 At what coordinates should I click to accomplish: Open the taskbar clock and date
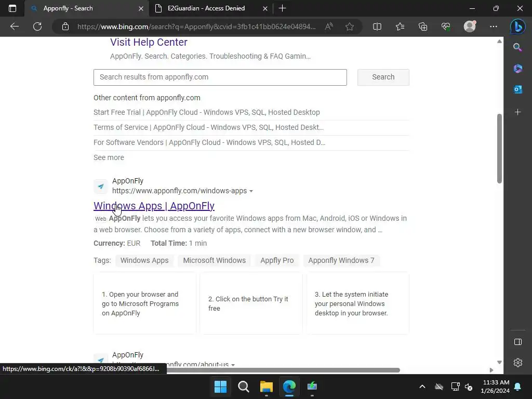[x=495, y=387]
